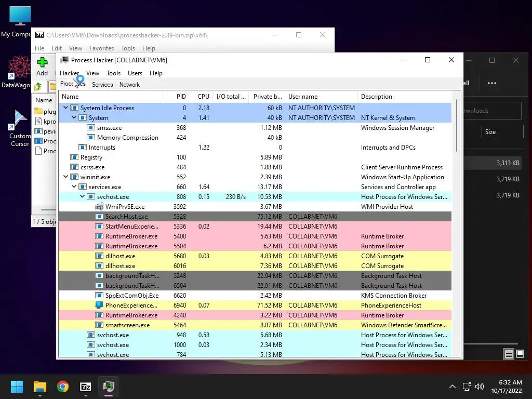The width and height of the screenshot is (532, 399).
Task: Click the Windows Start button
Action: tap(17, 387)
